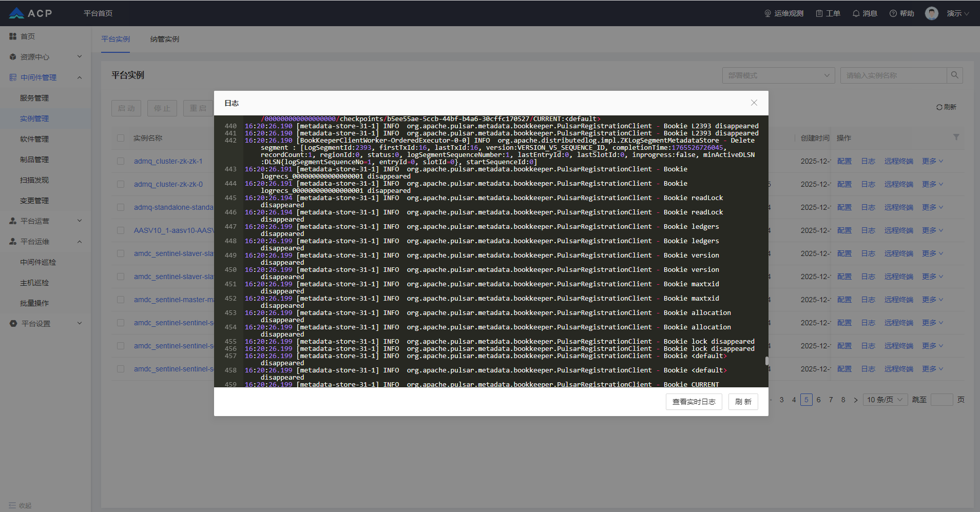Open 中间件巡检 in the sidebar
980x512 pixels.
[x=38, y=262]
